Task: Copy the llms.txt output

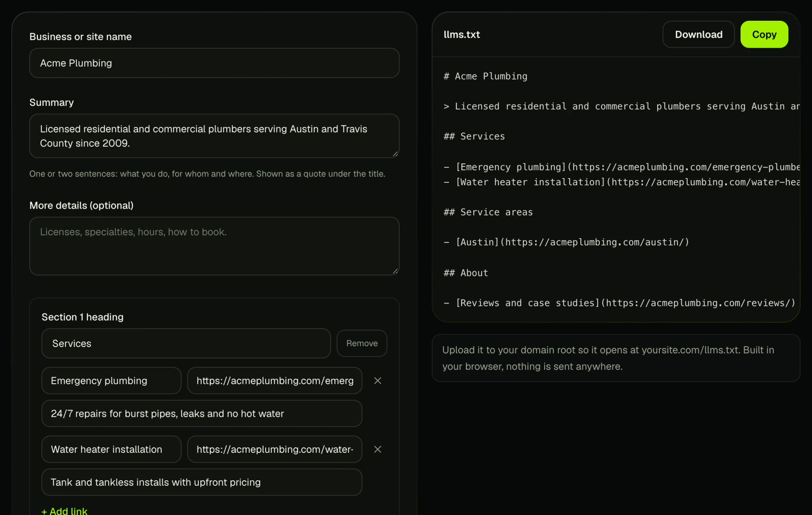Action: (x=764, y=34)
